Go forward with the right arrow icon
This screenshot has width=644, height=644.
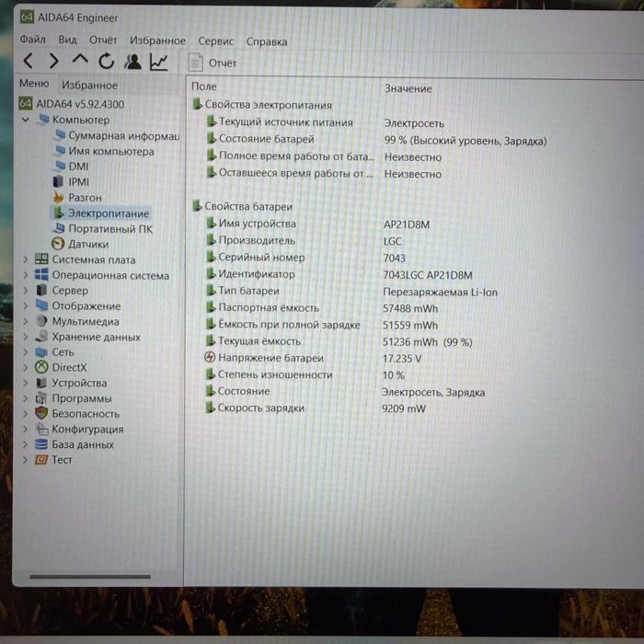53,61
